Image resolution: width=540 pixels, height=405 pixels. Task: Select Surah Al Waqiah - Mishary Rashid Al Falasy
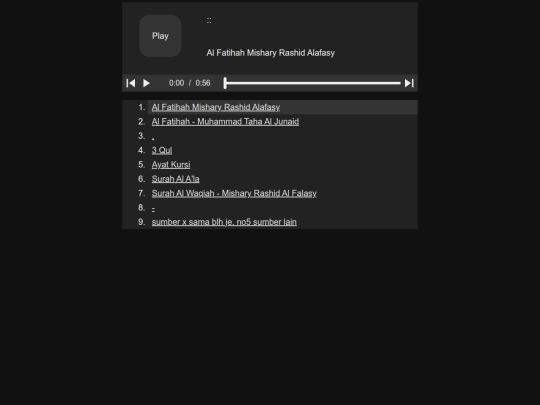pyautogui.click(x=234, y=193)
